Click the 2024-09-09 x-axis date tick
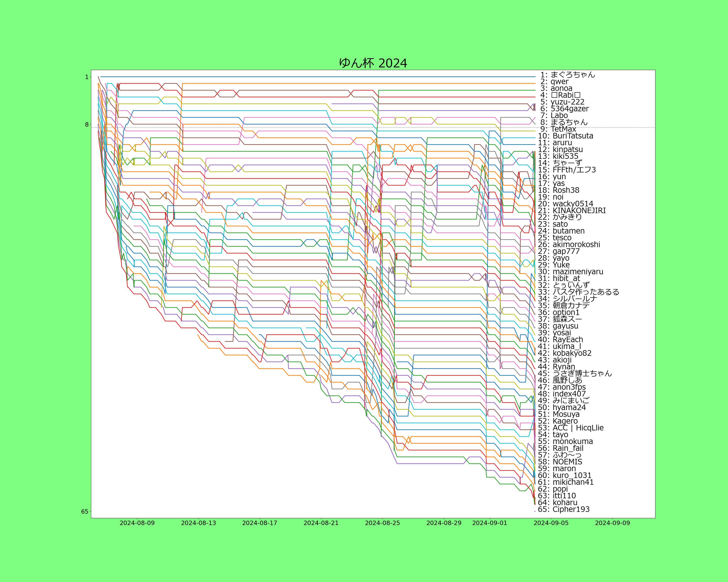This screenshot has width=728, height=582. pyautogui.click(x=612, y=523)
